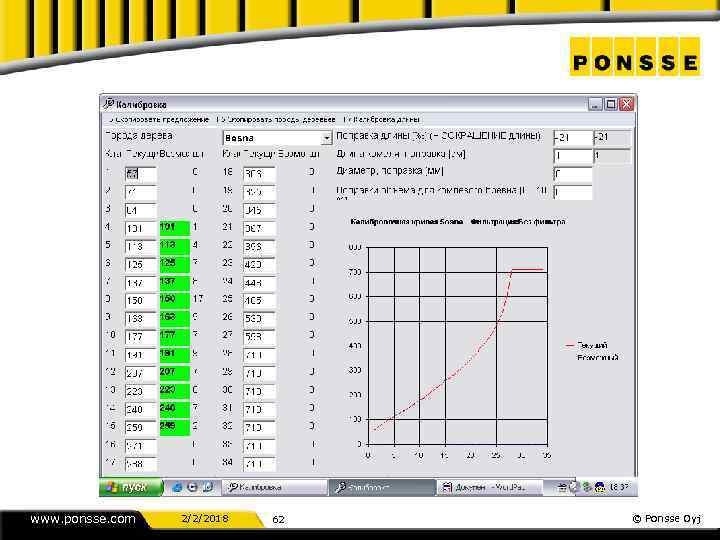The width and height of the screenshot is (720, 540).
Task: Click the current value field in row 27 (568)
Action: [x=259, y=337]
